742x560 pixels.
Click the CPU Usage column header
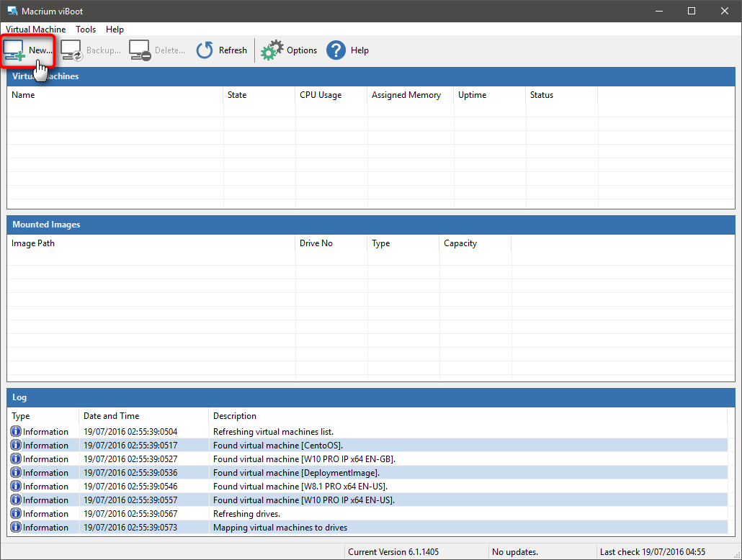[331, 95]
